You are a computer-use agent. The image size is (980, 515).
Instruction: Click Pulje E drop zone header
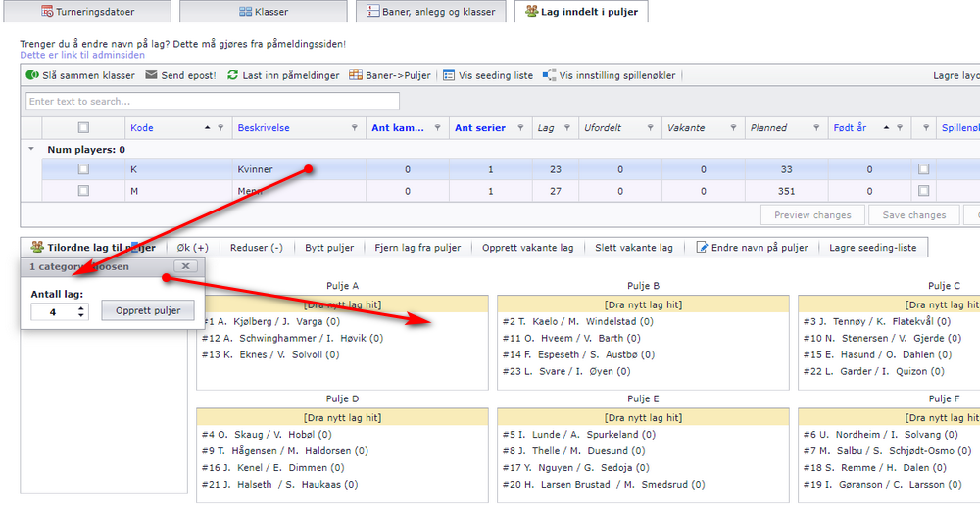coord(643,418)
